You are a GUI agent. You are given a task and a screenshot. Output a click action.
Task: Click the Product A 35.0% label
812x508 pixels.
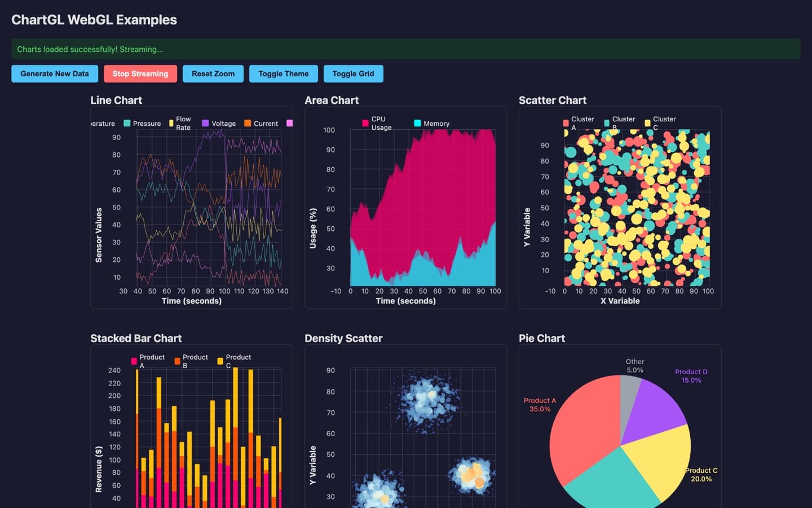pyautogui.click(x=540, y=405)
